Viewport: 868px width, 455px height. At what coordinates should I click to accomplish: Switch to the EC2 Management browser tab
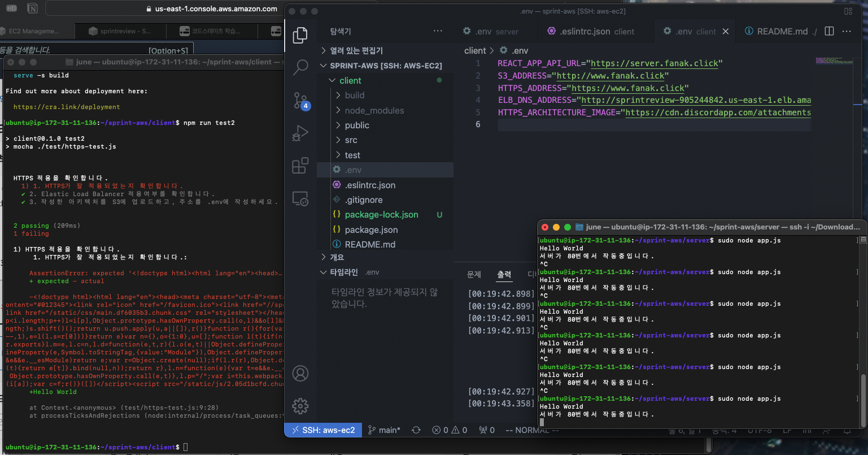37,31
